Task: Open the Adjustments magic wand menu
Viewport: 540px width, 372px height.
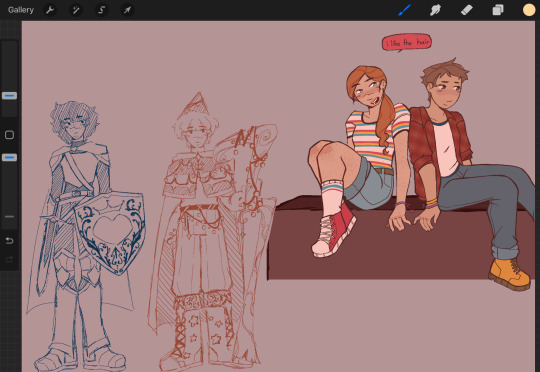Action: 76,10
